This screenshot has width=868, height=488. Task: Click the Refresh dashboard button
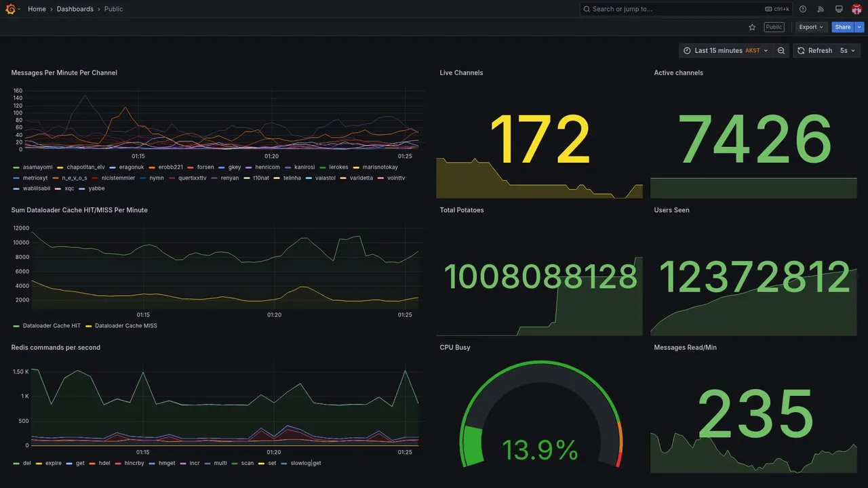(814, 51)
